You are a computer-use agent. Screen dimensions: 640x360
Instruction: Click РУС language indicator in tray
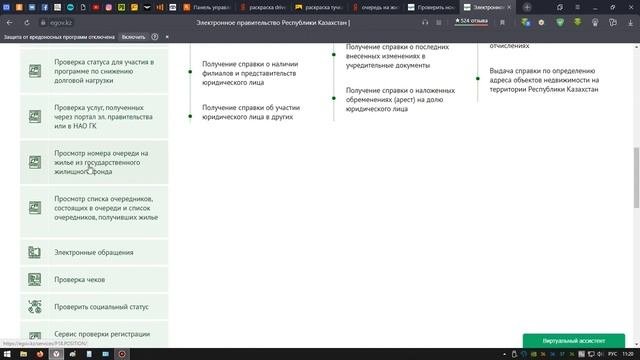coord(612,354)
